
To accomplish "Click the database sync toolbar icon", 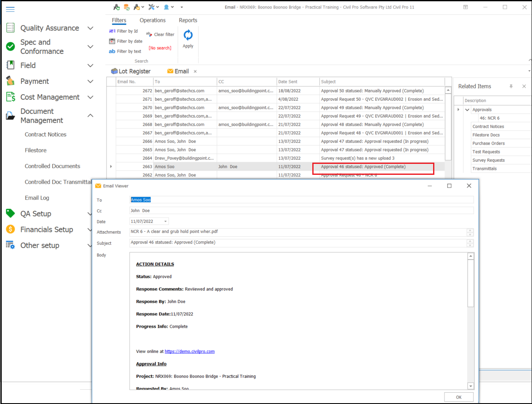I will [x=127, y=7].
